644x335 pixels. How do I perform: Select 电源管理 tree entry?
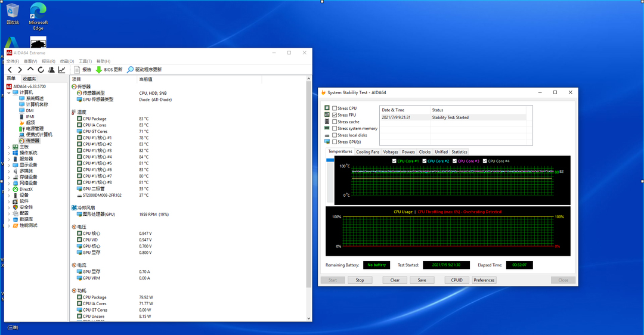35,129
